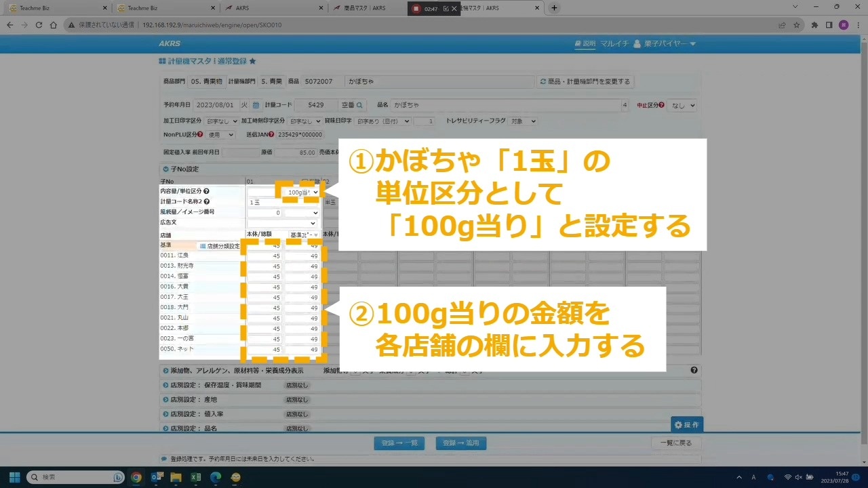868x488 pixels.
Task: Open the 操作 gear panel
Action: [686, 425]
